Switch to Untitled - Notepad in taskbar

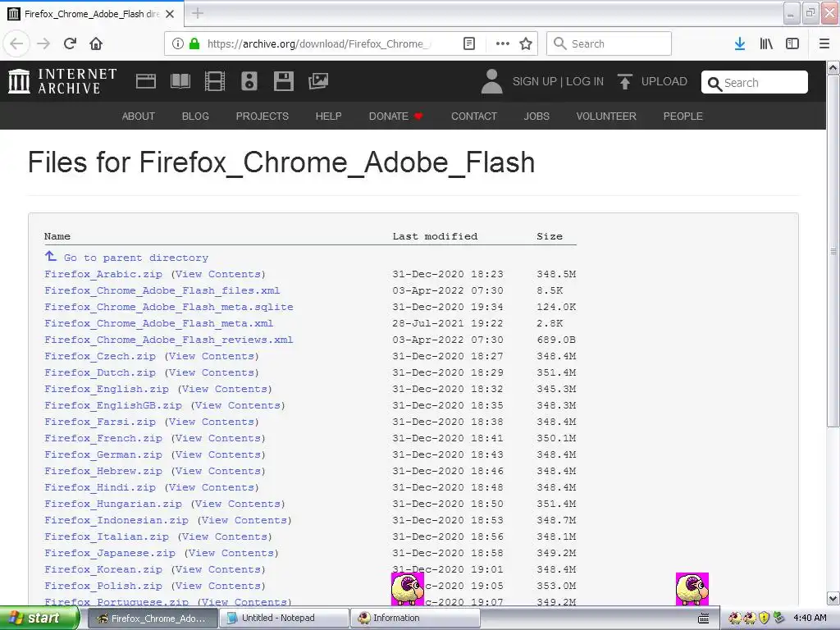tap(285, 619)
